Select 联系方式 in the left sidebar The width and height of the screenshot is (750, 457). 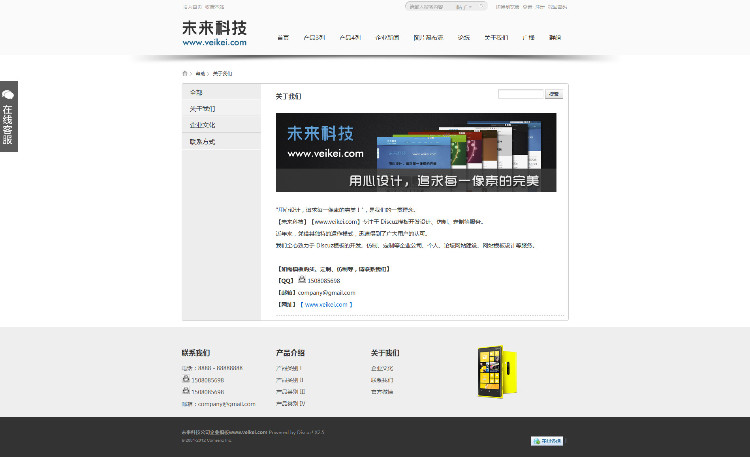click(x=221, y=142)
